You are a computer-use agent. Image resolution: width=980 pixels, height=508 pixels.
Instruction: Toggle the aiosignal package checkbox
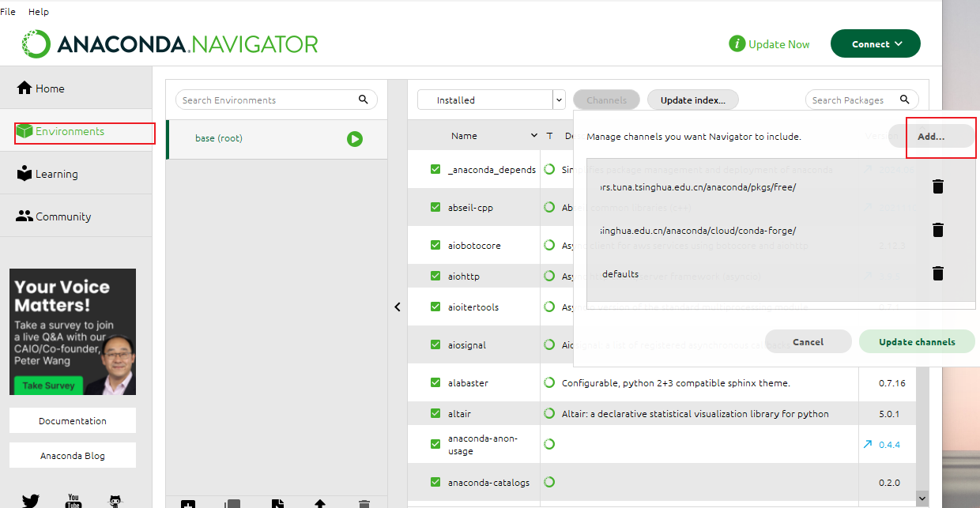click(435, 344)
